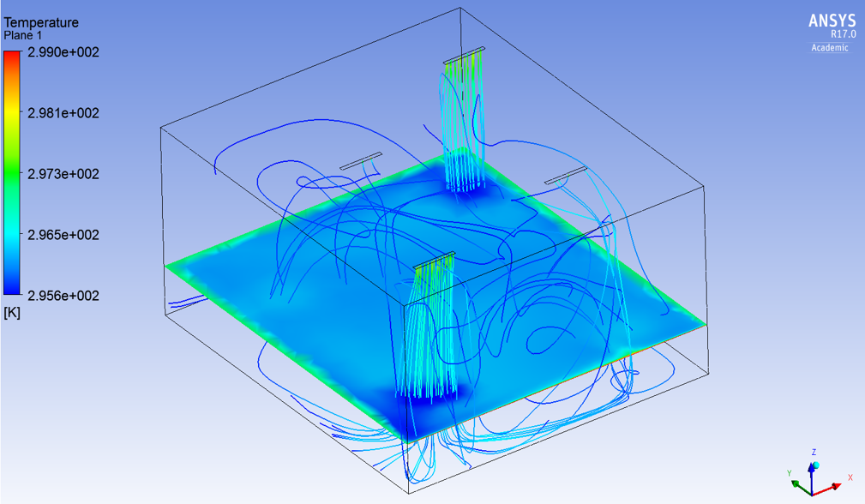Click the 2.956e+002 legend value
The image size is (865, 504).
coord(63,296)
